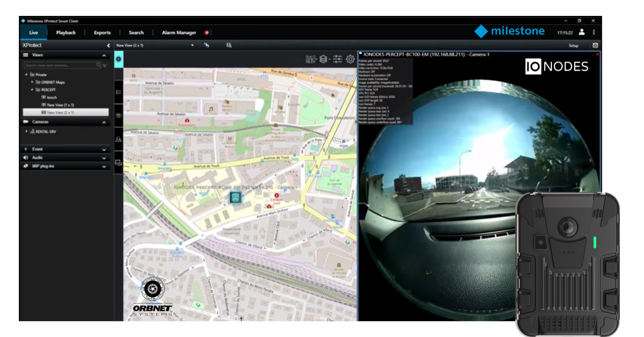The width and height of the screenshot is (644, 337).
Task: Open the three-dot menu next to the clock
Action: tap(594, 32)
